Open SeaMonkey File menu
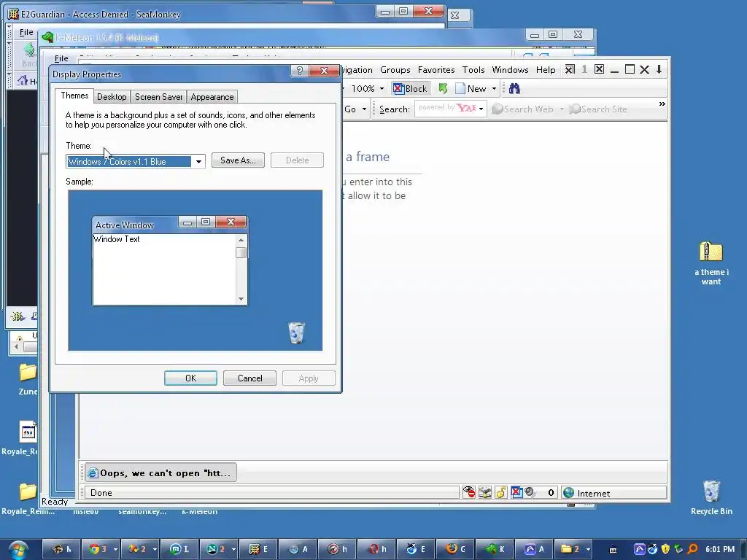The width and height of the screenshot is (747, 560). [26, 32]
